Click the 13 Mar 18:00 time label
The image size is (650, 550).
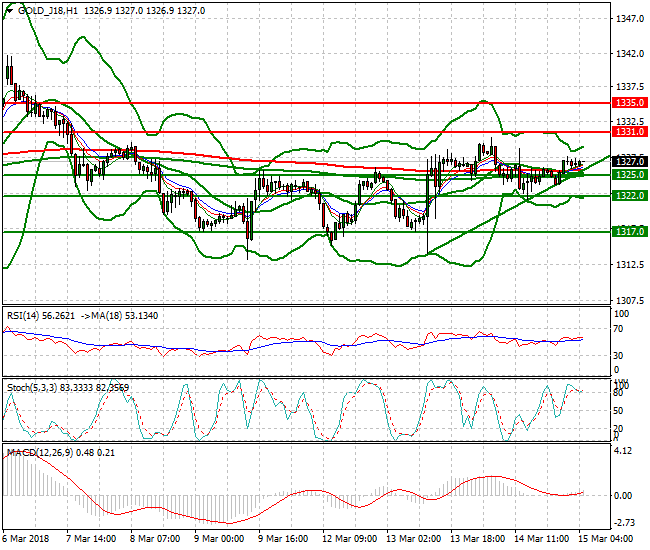click(x=478, y=539)
